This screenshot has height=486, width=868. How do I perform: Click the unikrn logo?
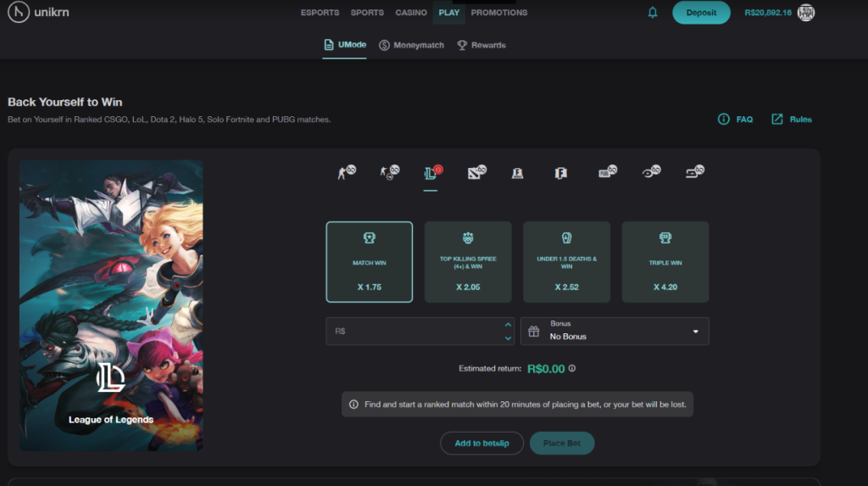39,12
